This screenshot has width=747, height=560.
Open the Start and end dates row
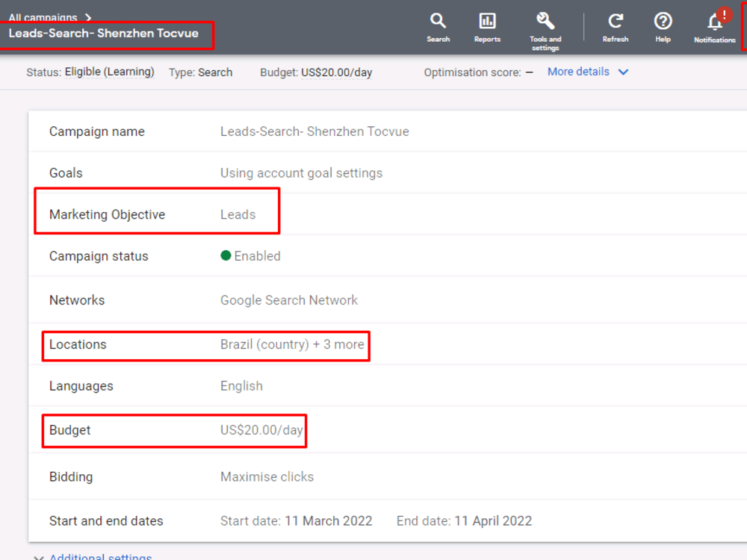pos(388,521)
